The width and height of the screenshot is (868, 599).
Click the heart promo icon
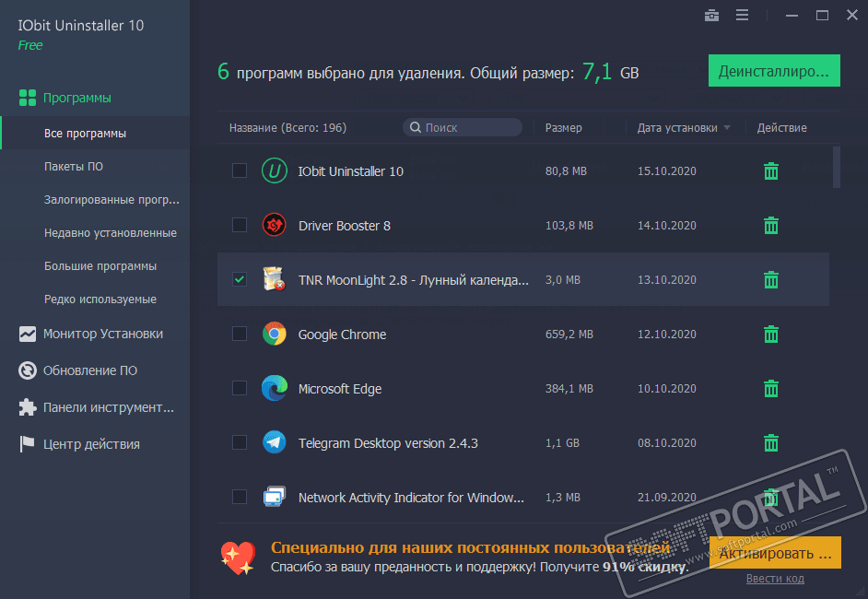coord(238,558)
